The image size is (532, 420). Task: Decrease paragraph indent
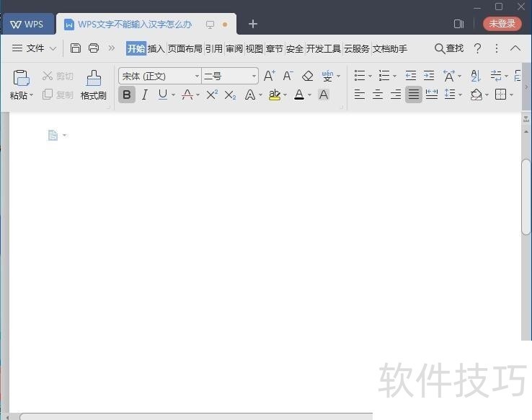point(411,75)
